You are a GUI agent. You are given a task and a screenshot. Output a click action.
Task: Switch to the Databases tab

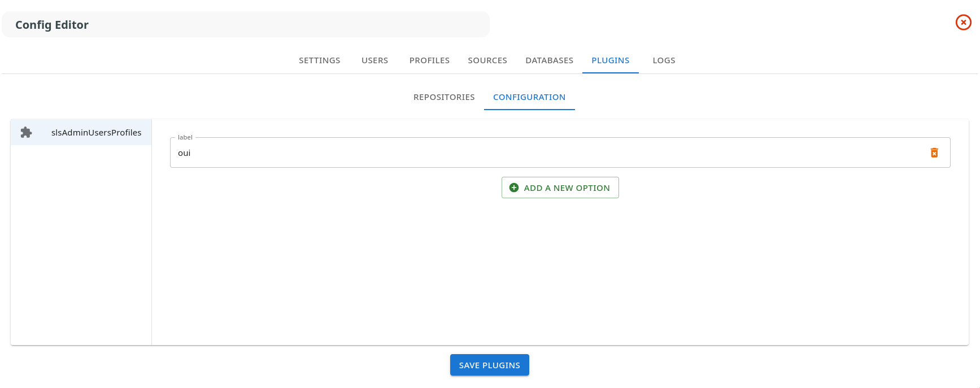[550, 60]
